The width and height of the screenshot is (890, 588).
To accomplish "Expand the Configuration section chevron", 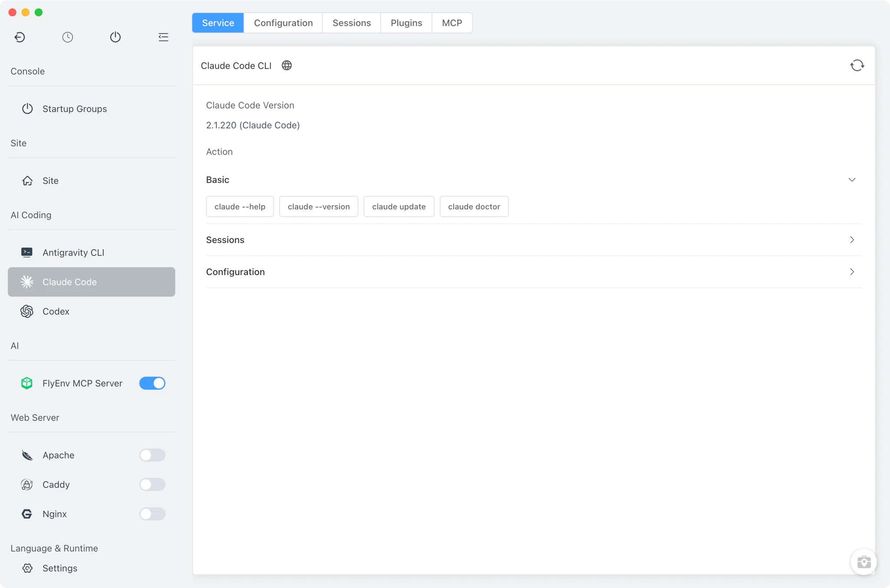I will [x=852, y=272].
